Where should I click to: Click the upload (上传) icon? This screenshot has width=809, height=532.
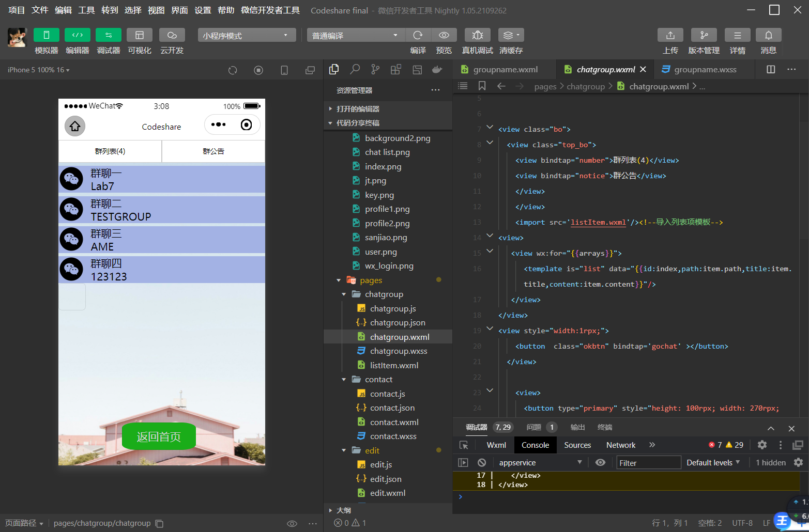[670, 35]
